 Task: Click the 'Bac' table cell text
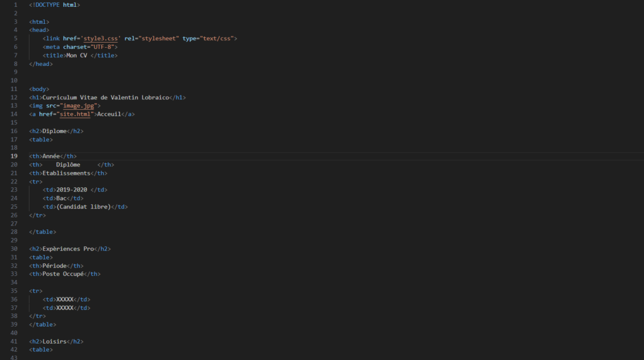click(x=62, y=199)
